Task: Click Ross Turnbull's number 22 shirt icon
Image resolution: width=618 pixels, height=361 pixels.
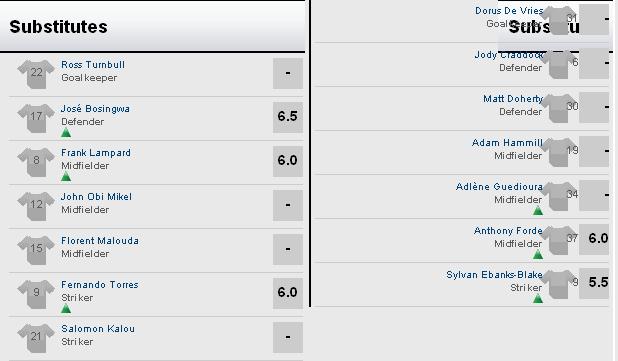Action: pyautogui.click(x=36, y=74)
